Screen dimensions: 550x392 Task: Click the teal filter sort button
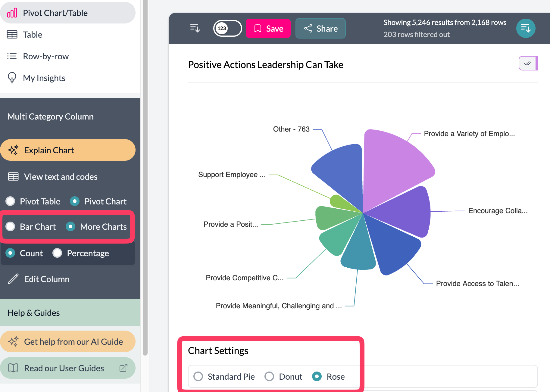pos(526,28)
